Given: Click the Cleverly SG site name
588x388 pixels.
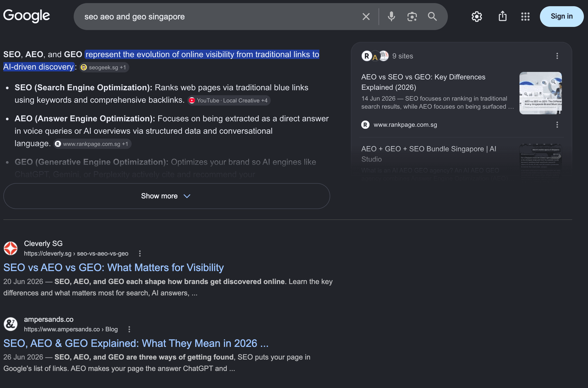Looking at the screenshot, I should 43,243.
